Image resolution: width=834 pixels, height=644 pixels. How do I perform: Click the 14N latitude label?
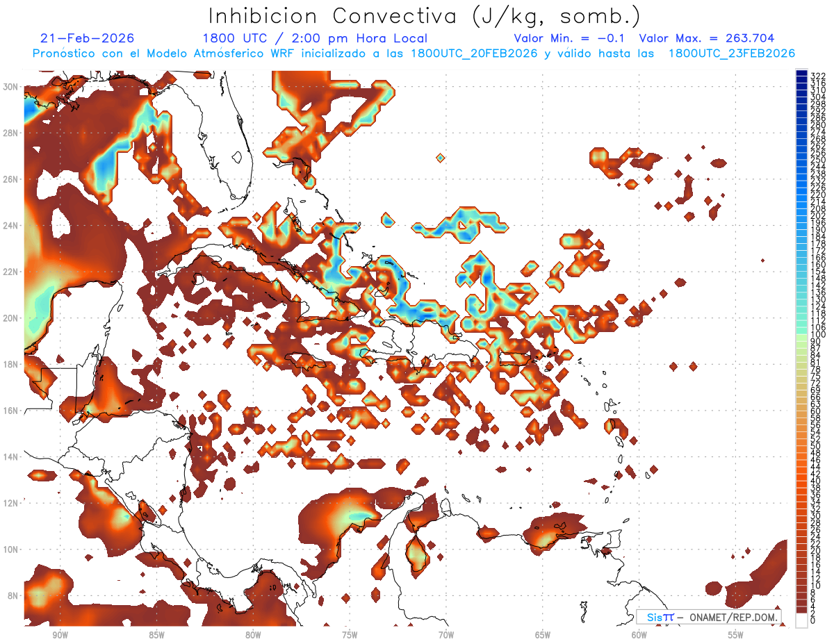[11, 456]
